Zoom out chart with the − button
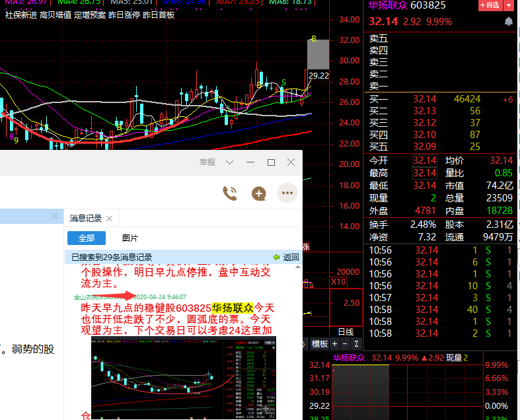 pos(345,344)
